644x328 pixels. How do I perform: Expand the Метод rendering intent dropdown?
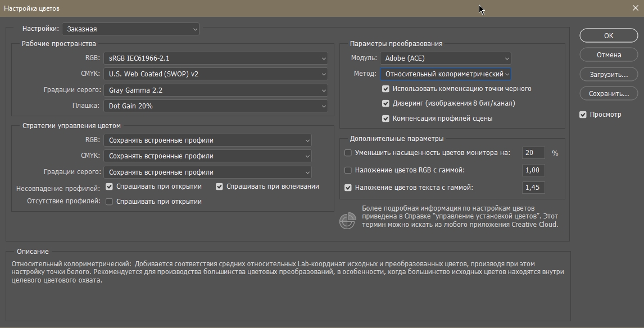445,74
